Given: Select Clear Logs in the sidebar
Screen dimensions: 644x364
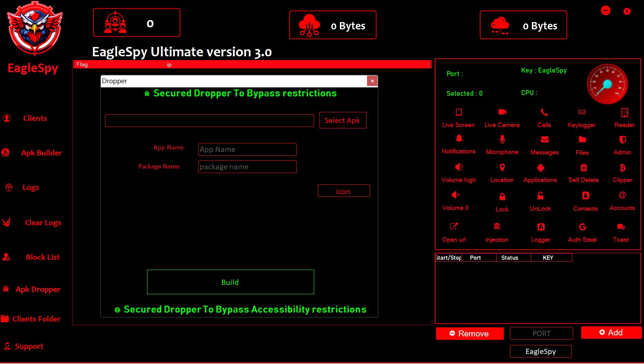Looking at the screenshot, I should [43, 222].
